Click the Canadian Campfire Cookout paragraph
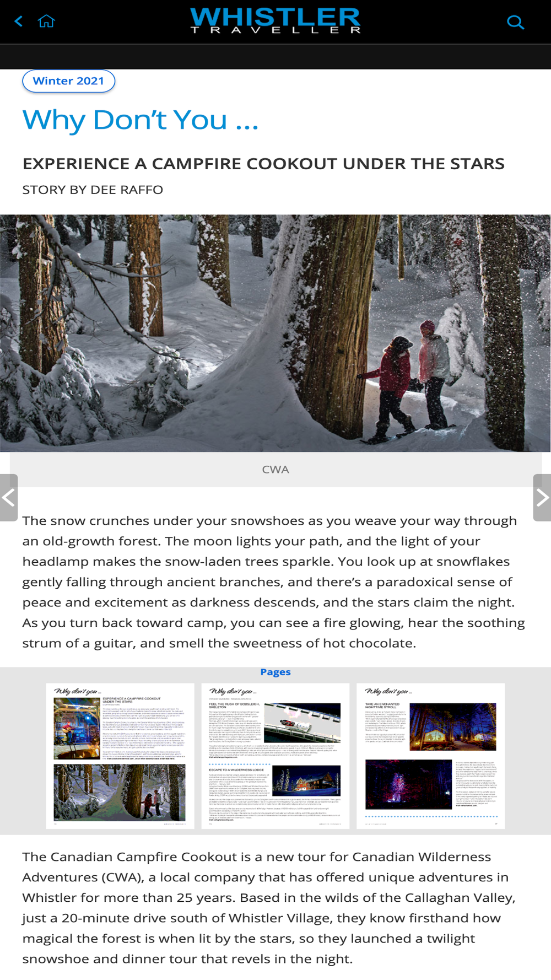Viewport: 551px width, 980px height. tap(269, 908)
